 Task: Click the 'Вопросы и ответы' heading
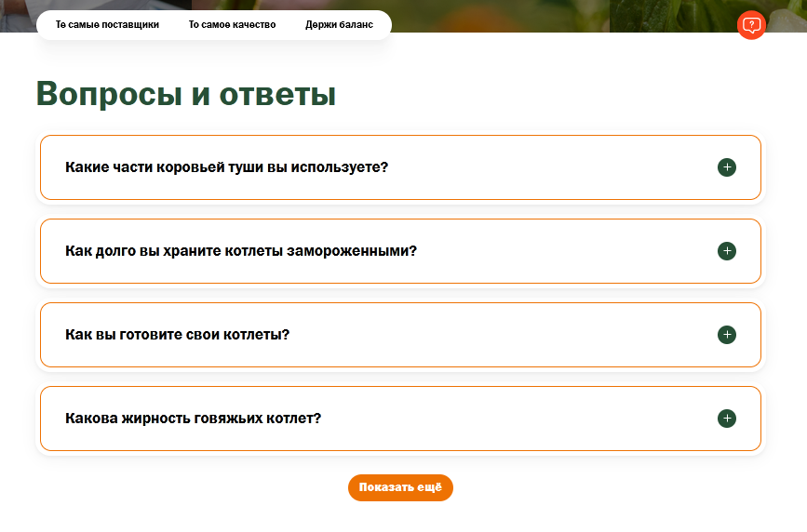[186, 94]
